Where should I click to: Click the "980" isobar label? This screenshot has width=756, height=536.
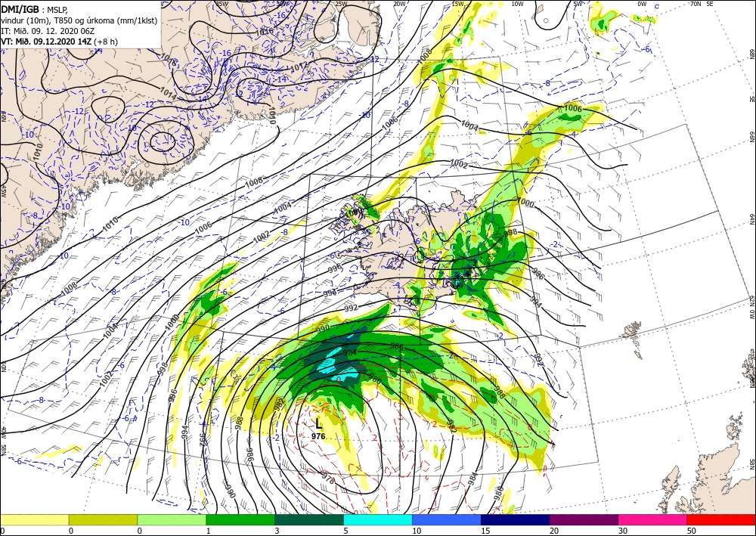tap(375, 379)
